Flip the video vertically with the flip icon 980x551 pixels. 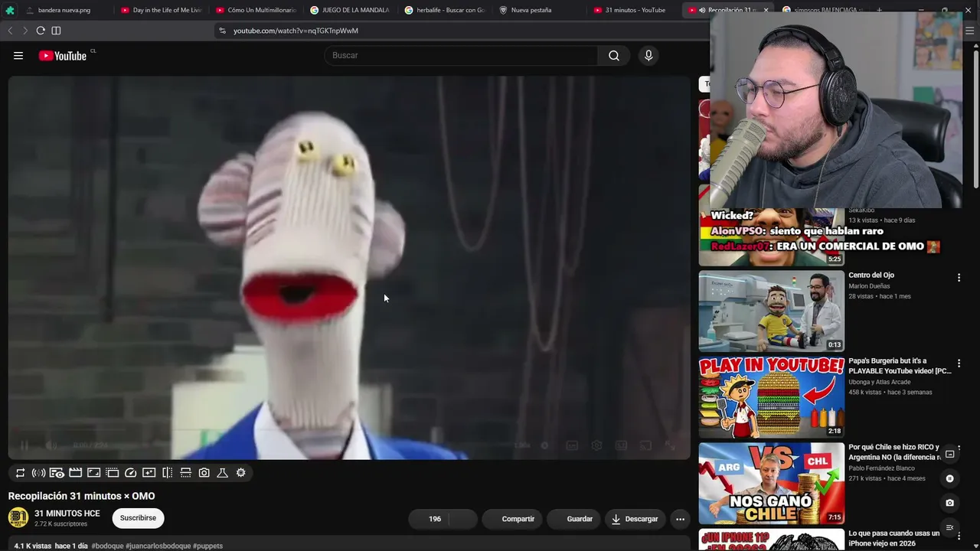(x=185, y=473)
